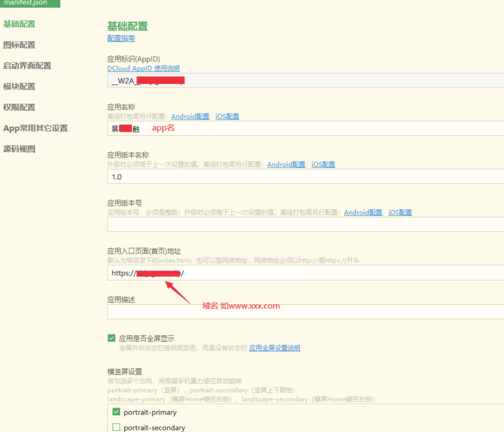This screenshot has width=504, height=432.
Task: Show 源码视图 source view
Action: pos(19,149)
